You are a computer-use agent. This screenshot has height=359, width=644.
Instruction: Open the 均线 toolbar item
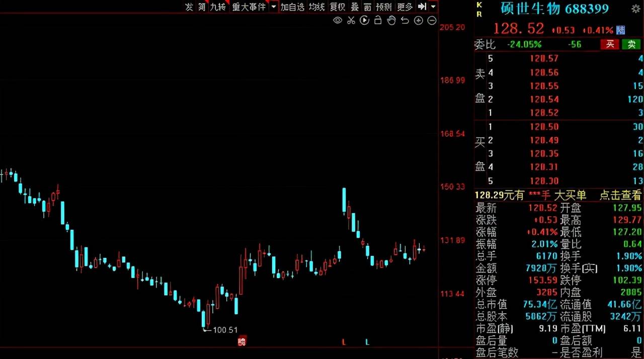tap(316, 7)
